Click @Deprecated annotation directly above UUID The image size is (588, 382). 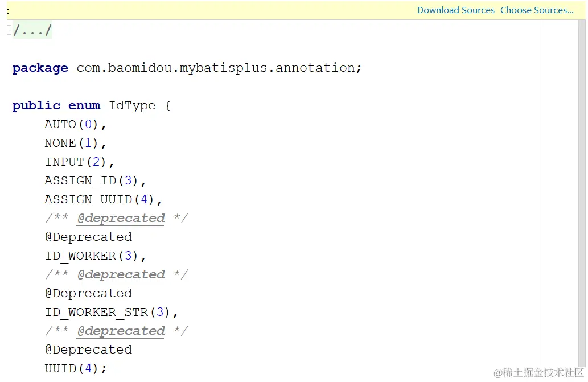[x=88, y=350]
